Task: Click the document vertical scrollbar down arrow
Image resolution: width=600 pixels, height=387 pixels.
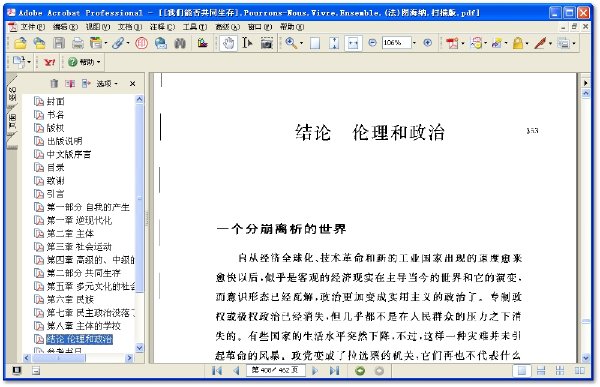Action: [x=585, y=358]
